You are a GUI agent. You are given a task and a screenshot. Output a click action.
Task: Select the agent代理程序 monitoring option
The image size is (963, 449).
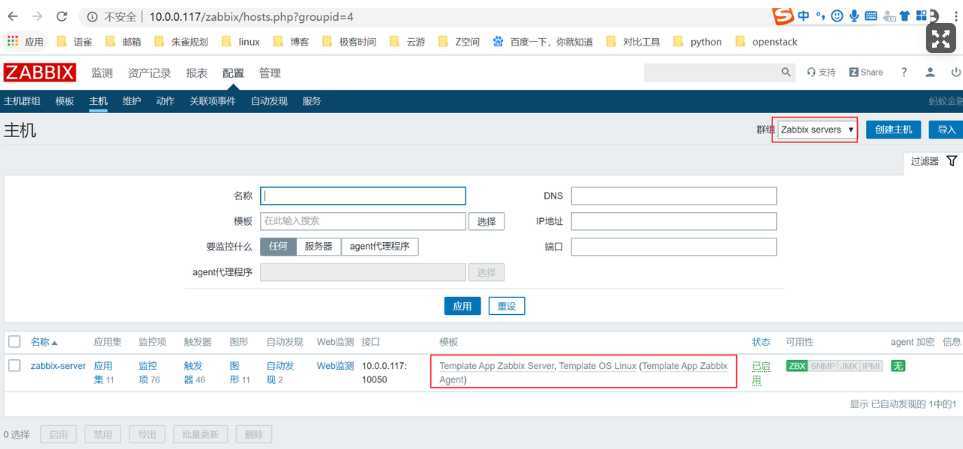pyautogui.click(x=380, y=247)
